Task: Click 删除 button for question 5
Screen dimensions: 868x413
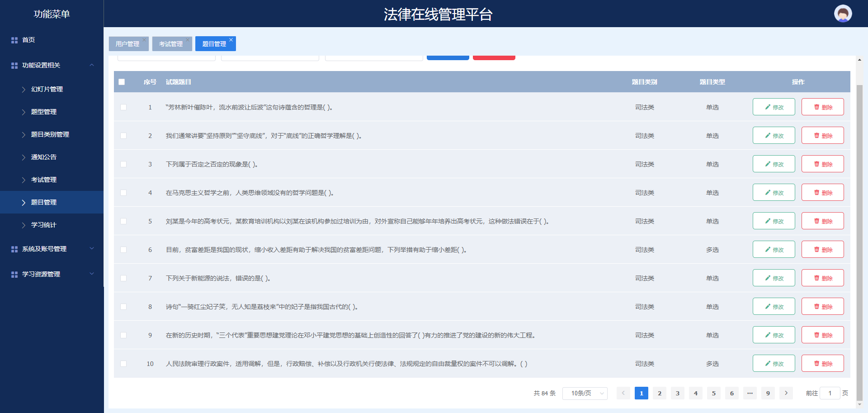Action: [x=822, y=221]
